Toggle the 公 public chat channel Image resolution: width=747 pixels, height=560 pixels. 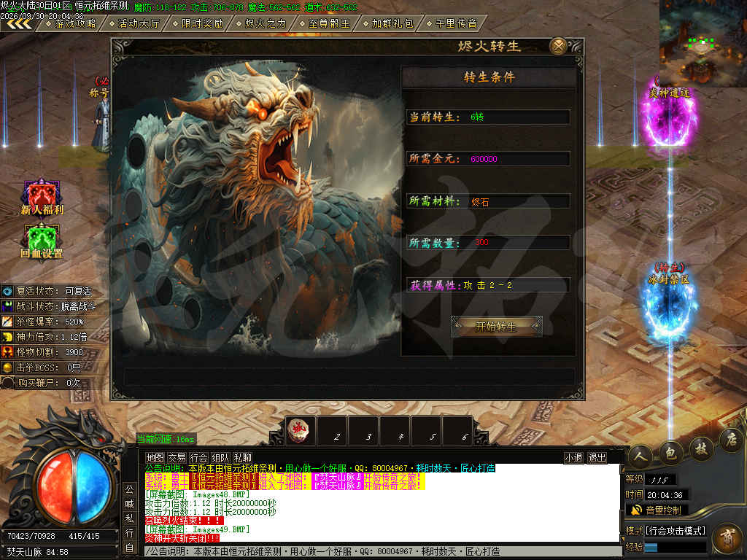coord(130,489)
